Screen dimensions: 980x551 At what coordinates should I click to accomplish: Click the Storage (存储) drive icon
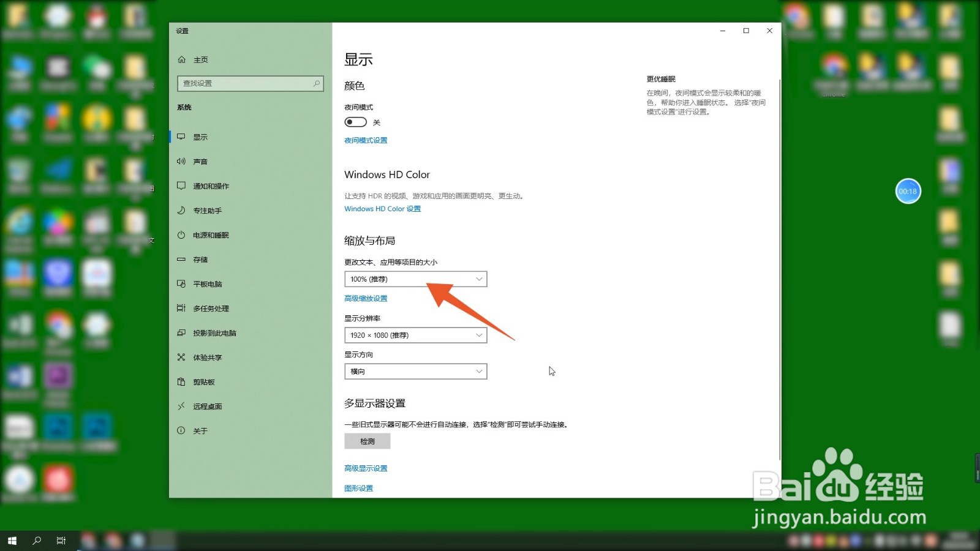tap(181, 259)
